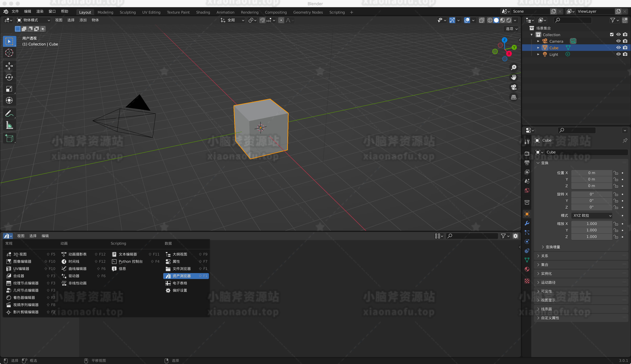The height and width of the screenshot is (364, 631).
Task: Uncheck the Collection exclude checkbox
Action: [612, 34]
